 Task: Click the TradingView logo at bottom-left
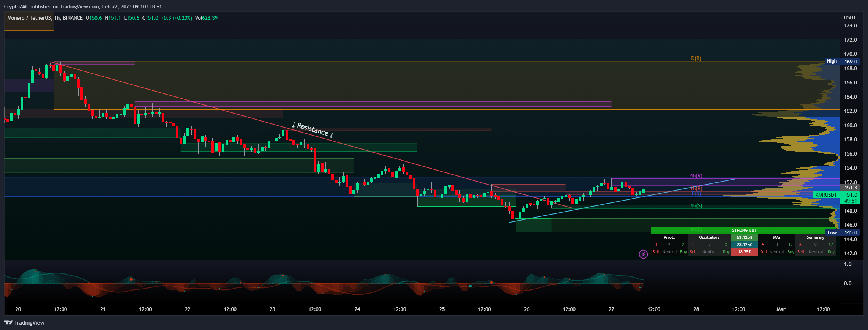tap(24, 323)
